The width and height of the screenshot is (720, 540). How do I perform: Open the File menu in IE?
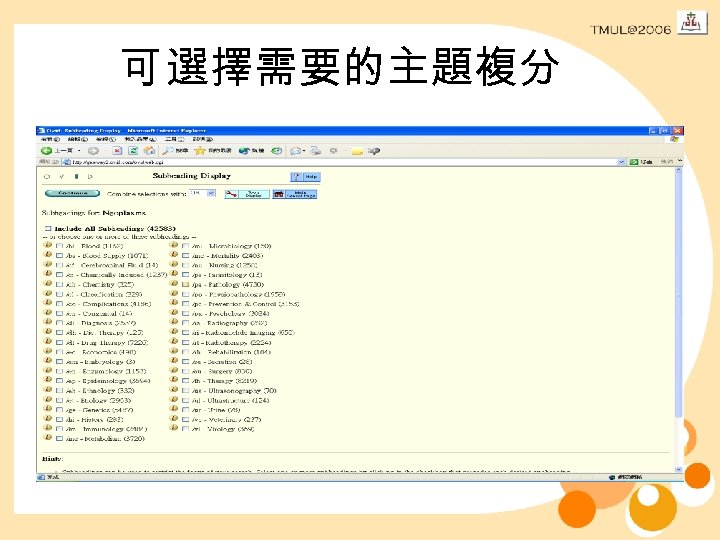pyautogui.click(x=50, y=139)
